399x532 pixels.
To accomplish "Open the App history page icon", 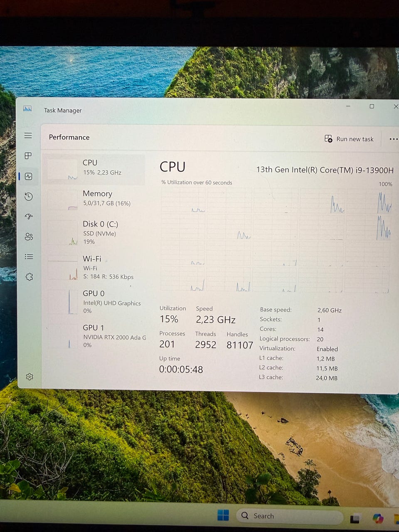I will point(28,197).
